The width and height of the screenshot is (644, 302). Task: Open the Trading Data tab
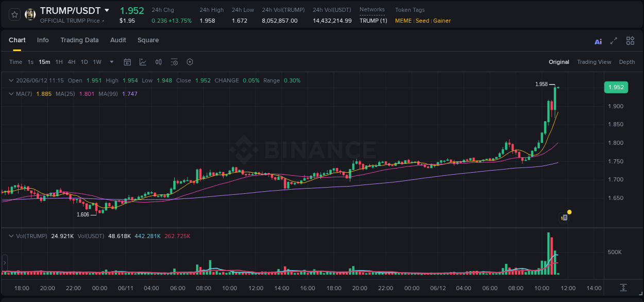pyautogui.click(x=79, y=40)
